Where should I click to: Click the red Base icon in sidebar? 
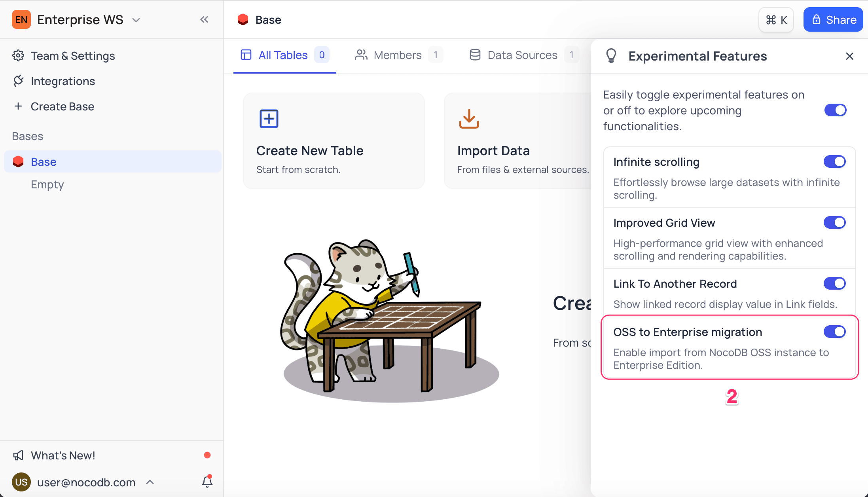pos(18,161)
